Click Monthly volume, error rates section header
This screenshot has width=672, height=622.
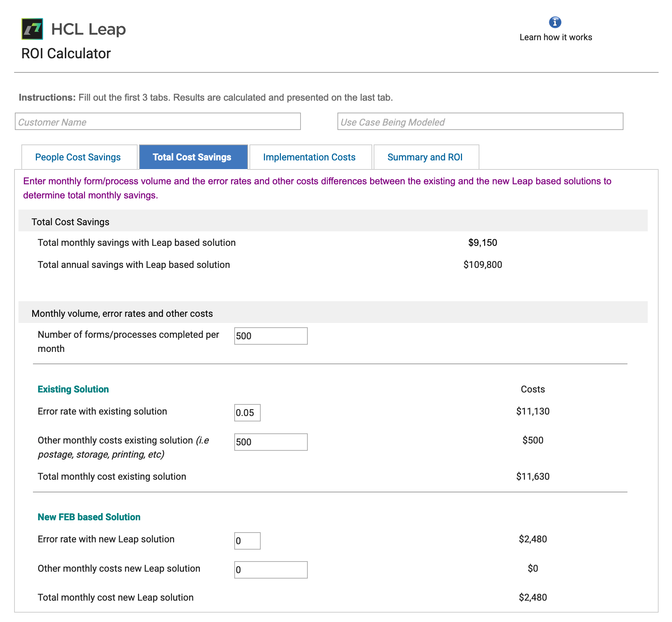[x=333, y=312]
